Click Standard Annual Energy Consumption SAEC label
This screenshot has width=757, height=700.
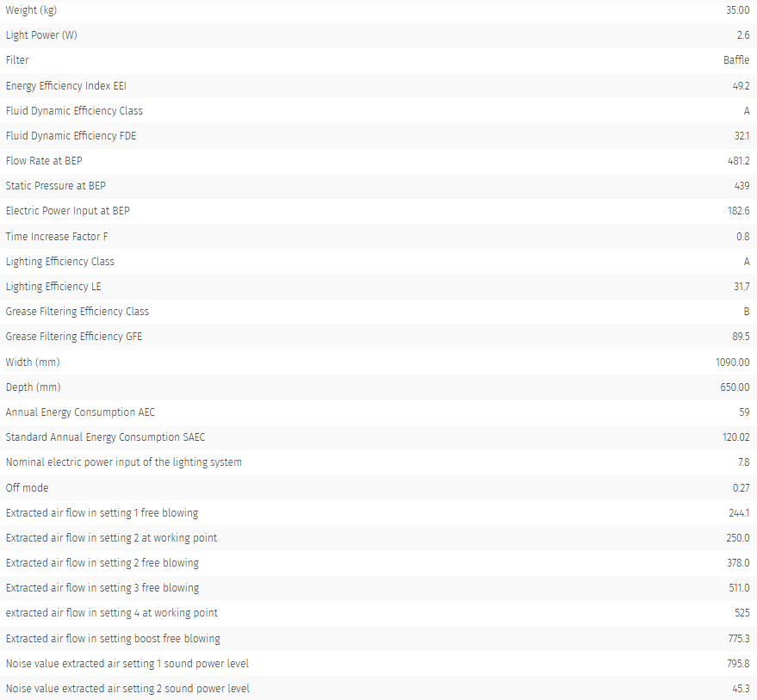click(x=105, y=437)
